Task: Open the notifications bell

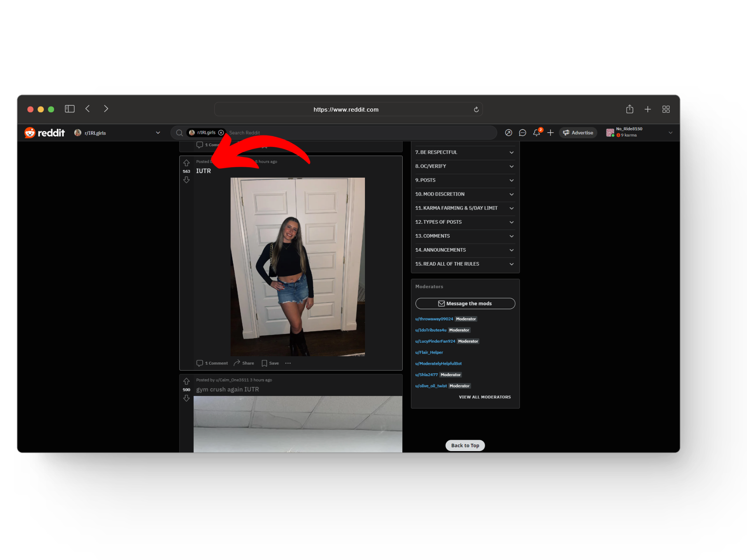Action: 537,133
